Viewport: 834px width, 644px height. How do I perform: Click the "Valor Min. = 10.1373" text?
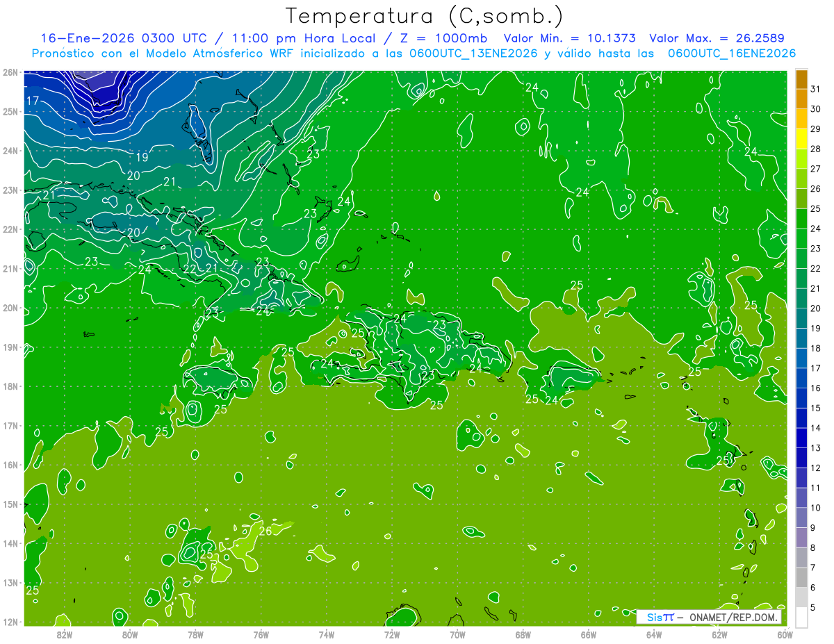(x=570, y=38)
